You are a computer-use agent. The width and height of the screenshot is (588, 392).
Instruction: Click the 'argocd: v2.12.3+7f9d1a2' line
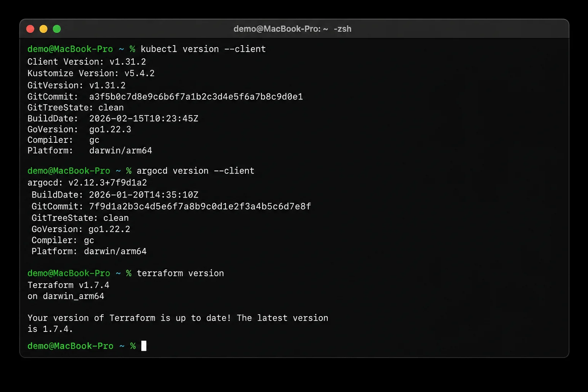(x=87, y=183)
